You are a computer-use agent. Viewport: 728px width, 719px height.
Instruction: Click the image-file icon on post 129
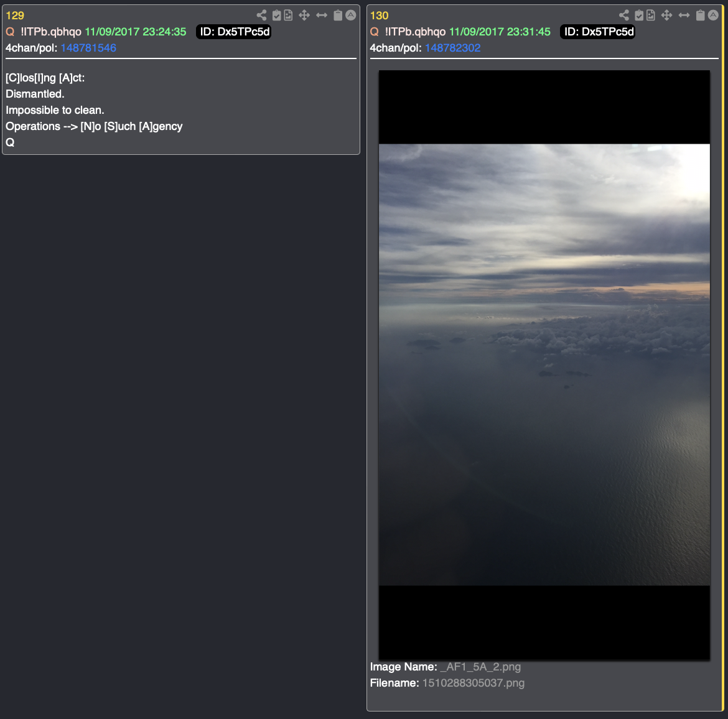click(x=288, y=16)
